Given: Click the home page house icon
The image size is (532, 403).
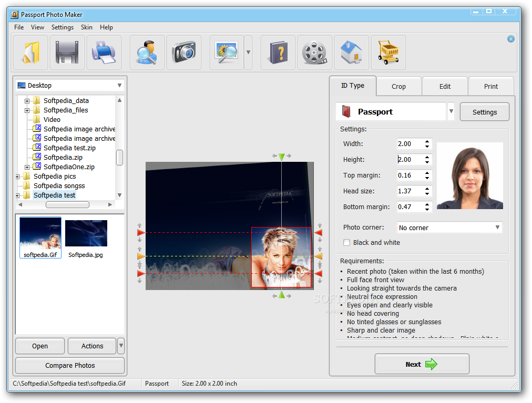Looking at the screenshot, I should coord(352,53).
